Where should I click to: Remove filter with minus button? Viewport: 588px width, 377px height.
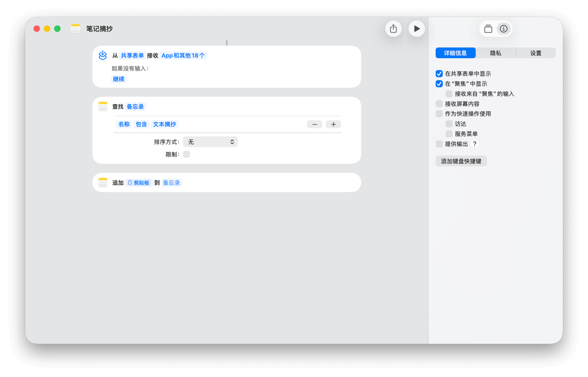point(315,124)
